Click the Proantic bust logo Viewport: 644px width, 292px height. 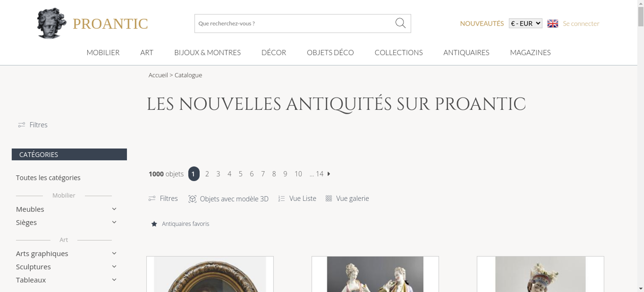[52, 23]
